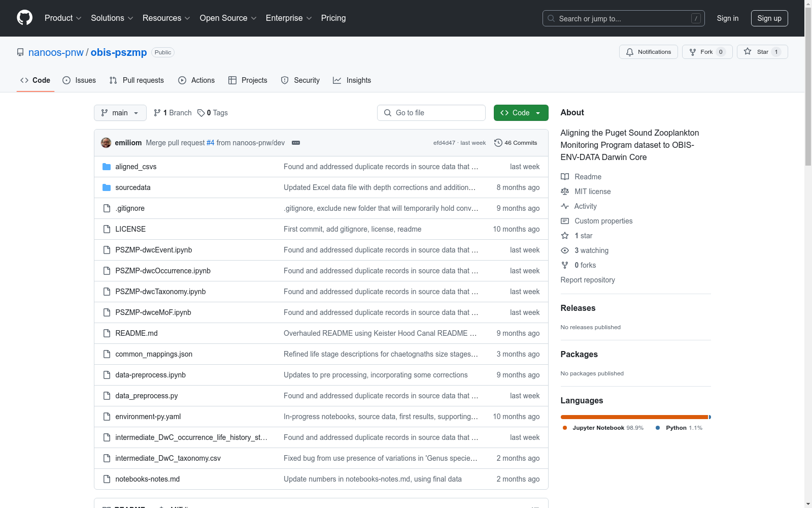Open PSZMP-dwceMoF.ipynb file

click(x=153, y=312)
